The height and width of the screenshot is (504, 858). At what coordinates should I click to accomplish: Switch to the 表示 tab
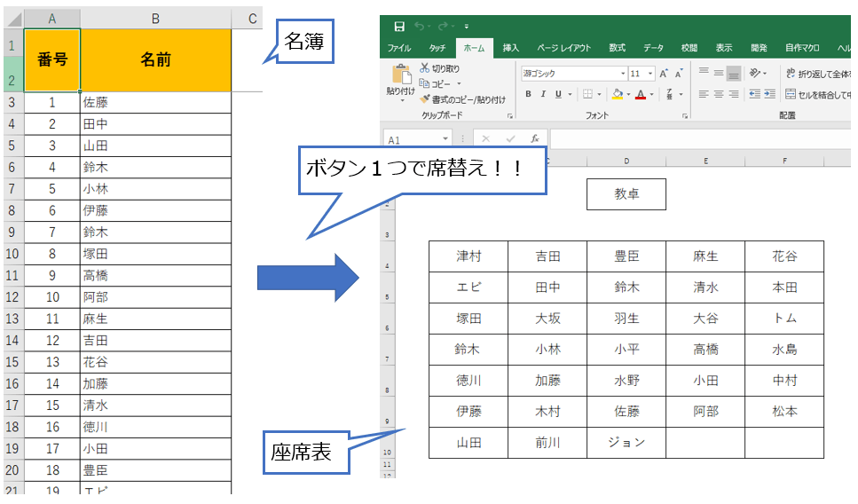[x=724, y=48]
